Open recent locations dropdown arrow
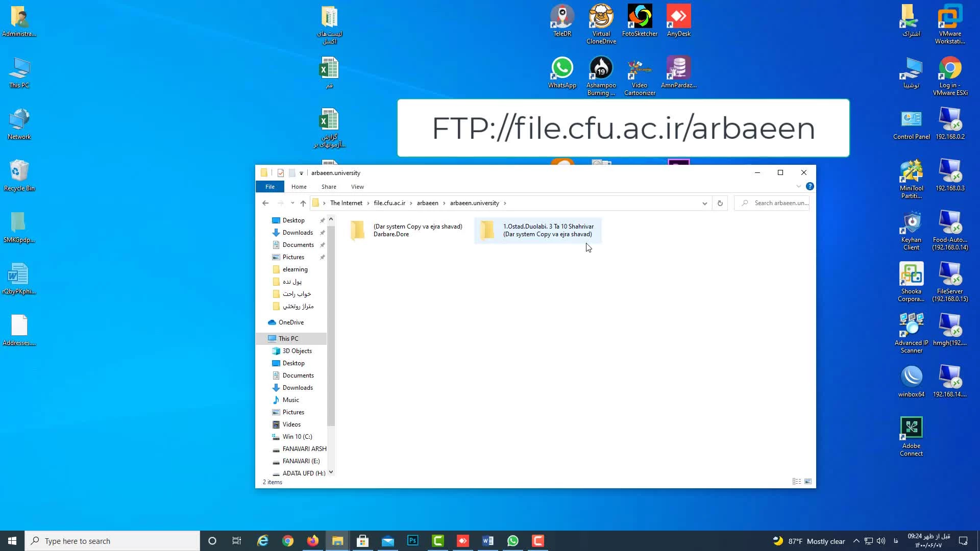The height and width of the screenshot is (551, 980). click(x=292, y=203)
